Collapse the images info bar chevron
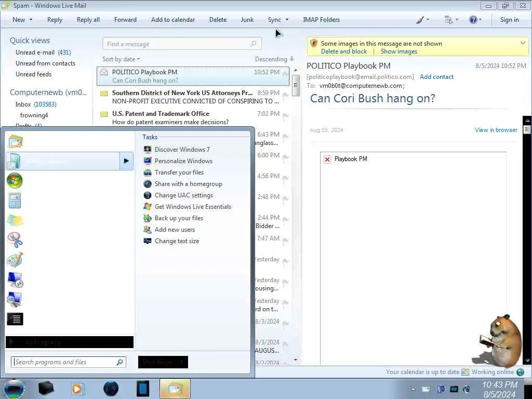Viewport: 532px width, 399px height. [523, 43]
